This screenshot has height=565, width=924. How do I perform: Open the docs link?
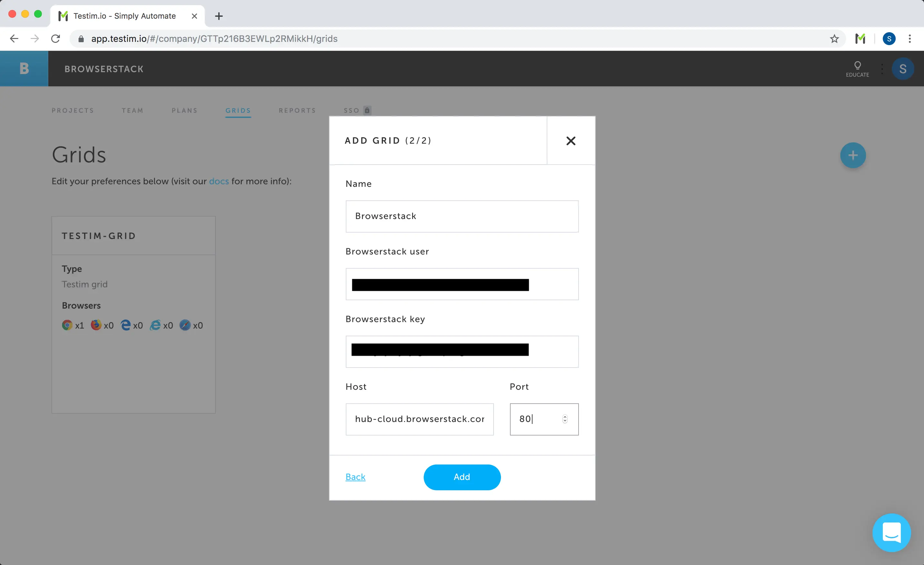click(x=219, y=181)
